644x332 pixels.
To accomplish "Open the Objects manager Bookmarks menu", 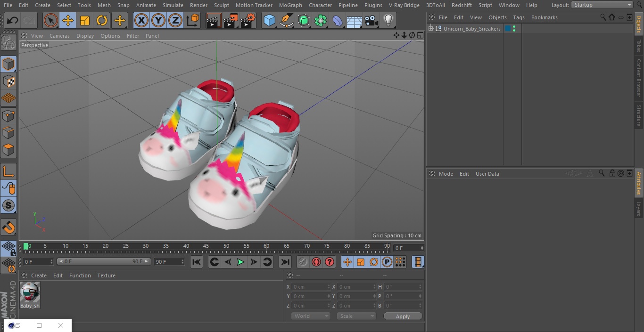I will coord(544,17).
